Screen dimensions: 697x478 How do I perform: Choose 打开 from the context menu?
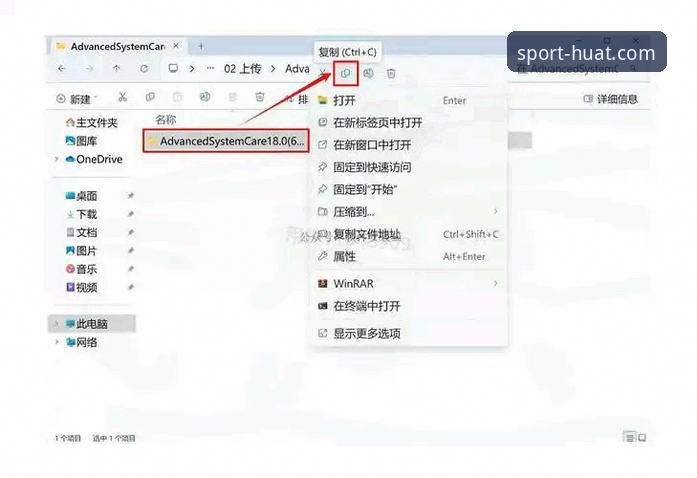tap(408, 100)
